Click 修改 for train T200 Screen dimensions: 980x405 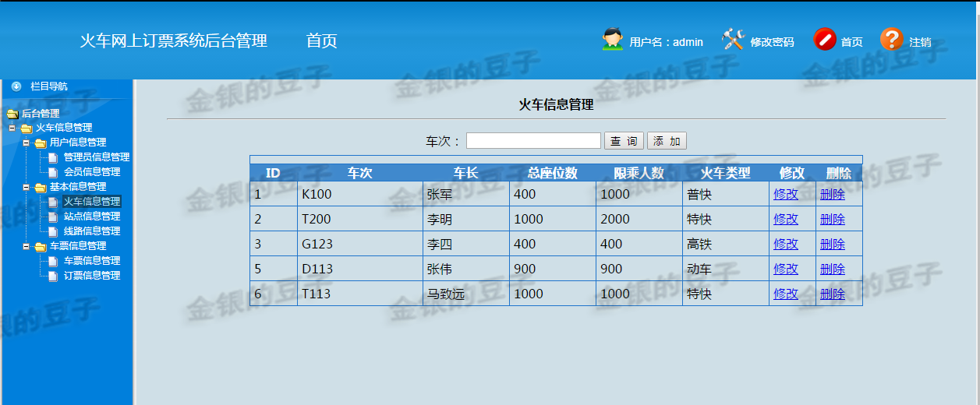(x=786, y=220)
